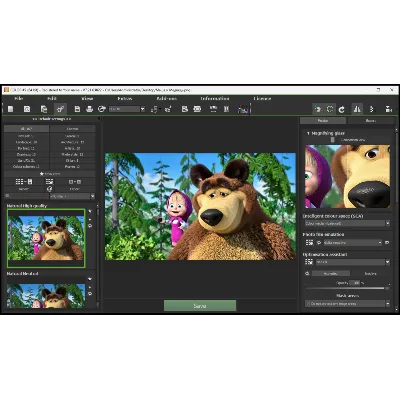
Task: Open the Edit menu
Action: pyautogui.click(x=52, y=99)
